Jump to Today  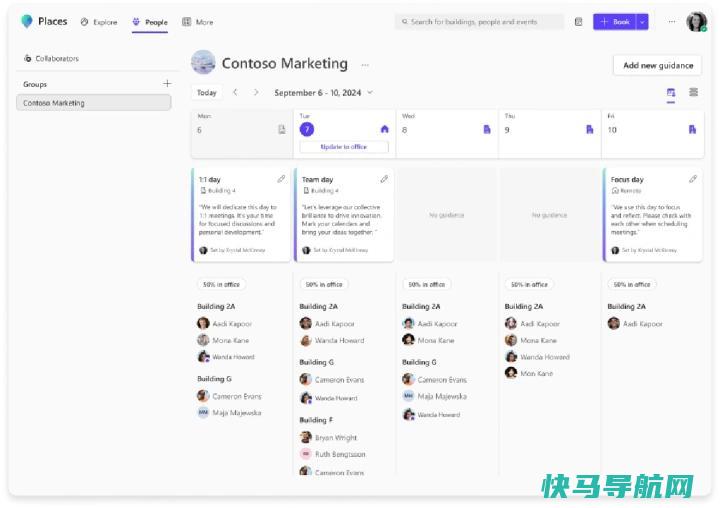(207, 92)
